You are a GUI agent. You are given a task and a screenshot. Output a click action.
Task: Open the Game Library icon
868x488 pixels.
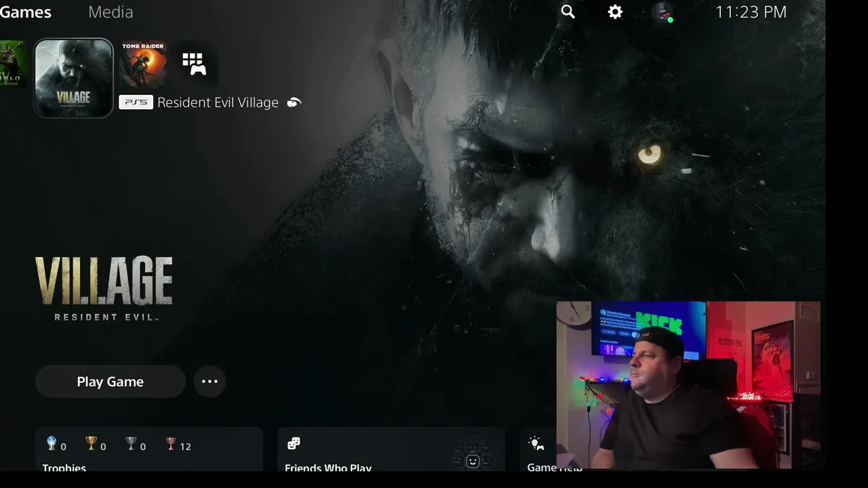click(x=194, y=64)
